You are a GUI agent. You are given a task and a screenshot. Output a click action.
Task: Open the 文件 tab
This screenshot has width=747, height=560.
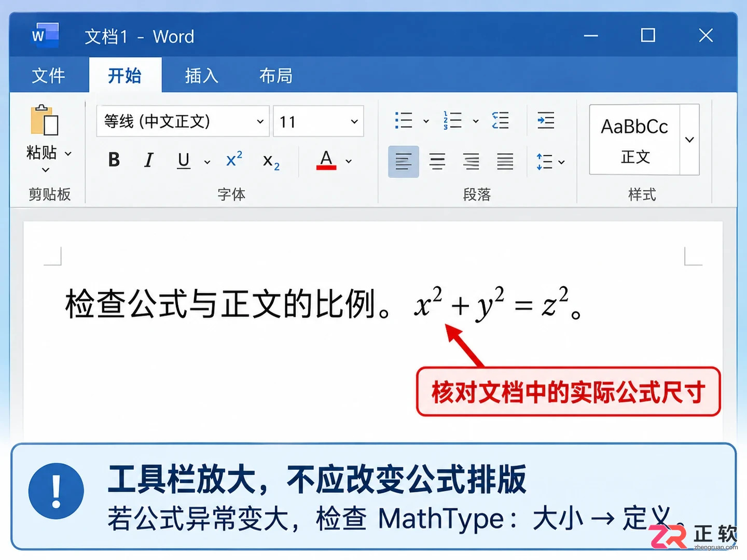click(48, 76)
